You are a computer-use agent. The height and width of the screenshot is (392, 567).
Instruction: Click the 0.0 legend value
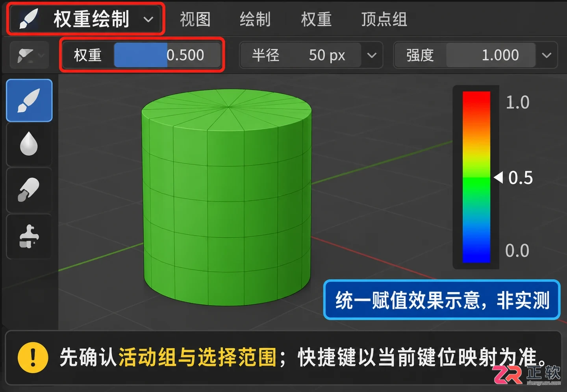pyautogui.click(x=517, y=251)
